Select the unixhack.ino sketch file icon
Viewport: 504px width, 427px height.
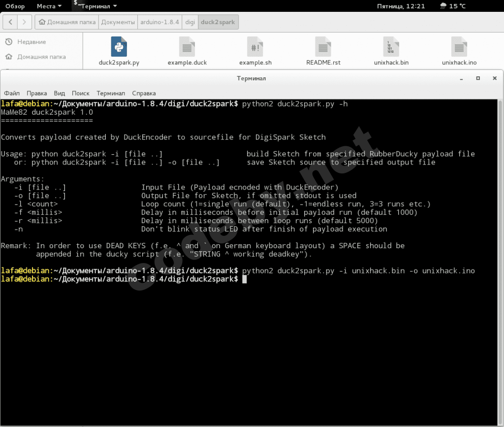pyautogui.click(x=459, y=47)
